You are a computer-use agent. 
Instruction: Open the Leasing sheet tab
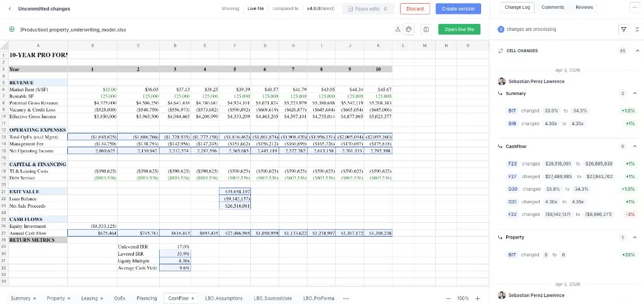pos(92,298)
